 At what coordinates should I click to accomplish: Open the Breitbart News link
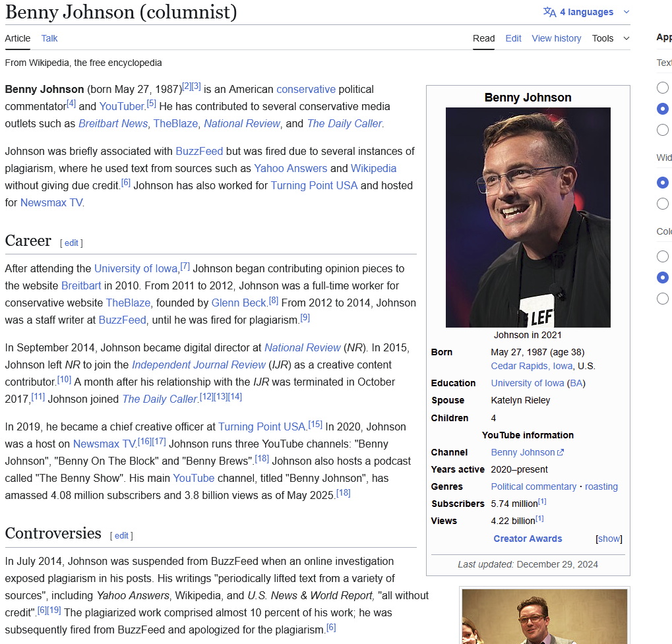point(113,123)
